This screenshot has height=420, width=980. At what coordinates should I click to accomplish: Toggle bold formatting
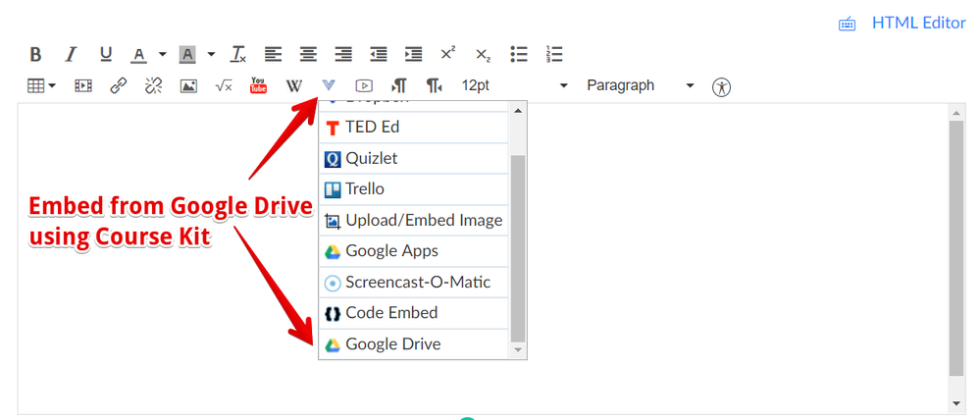[x=35, y=55]
